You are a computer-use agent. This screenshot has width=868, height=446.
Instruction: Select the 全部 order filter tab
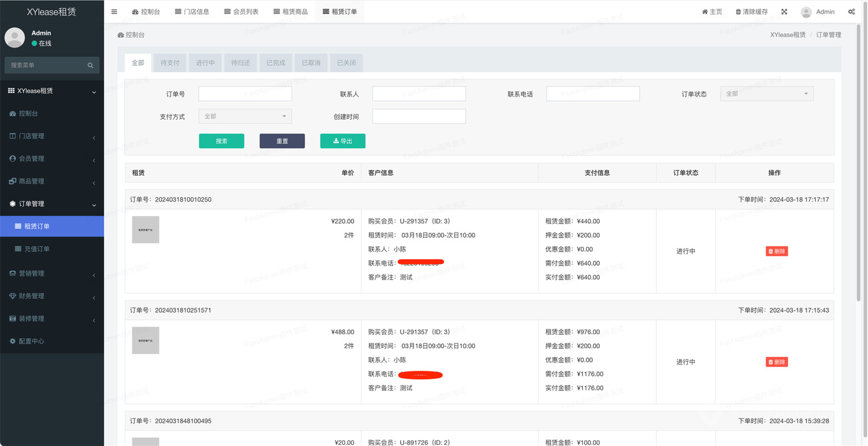138,63
